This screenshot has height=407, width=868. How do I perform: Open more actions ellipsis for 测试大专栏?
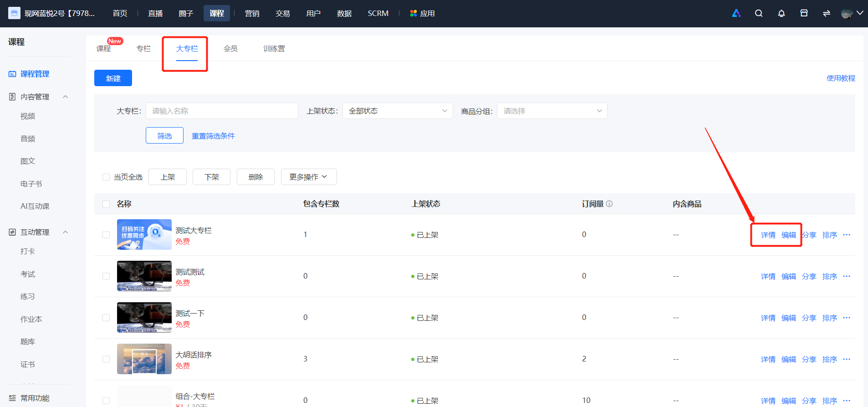pyautogui.click(x=847, y=235)
